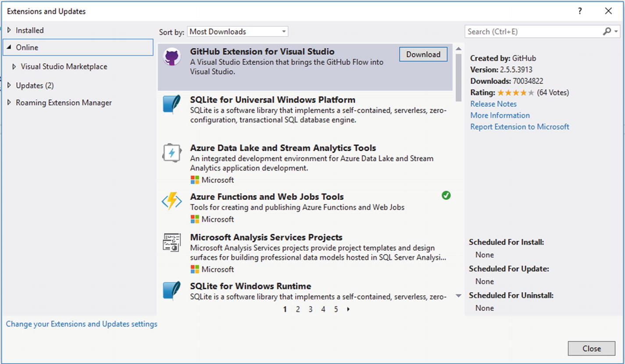This screenshot has height=364, width=625.
Task: Click the Downloads: 70034822 text
Action: pos(507,81)
